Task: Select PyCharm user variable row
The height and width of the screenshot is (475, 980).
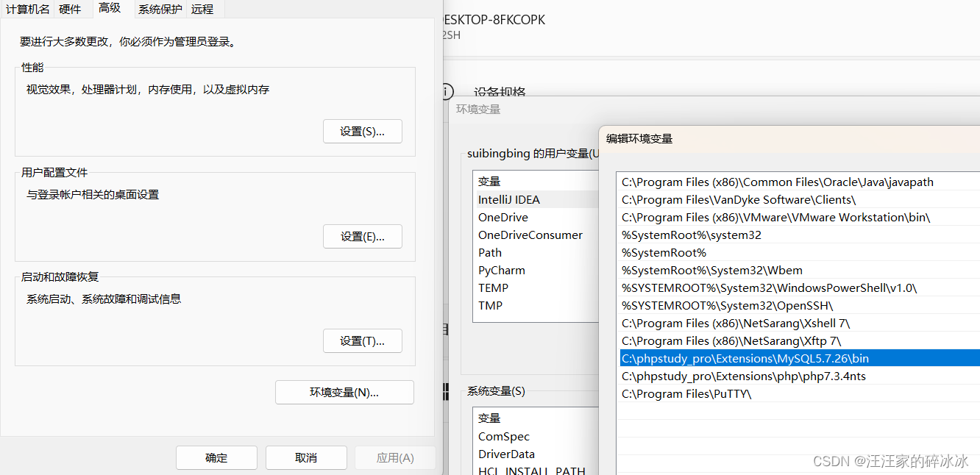Action: pyautogui.click(x=536, y=270)
